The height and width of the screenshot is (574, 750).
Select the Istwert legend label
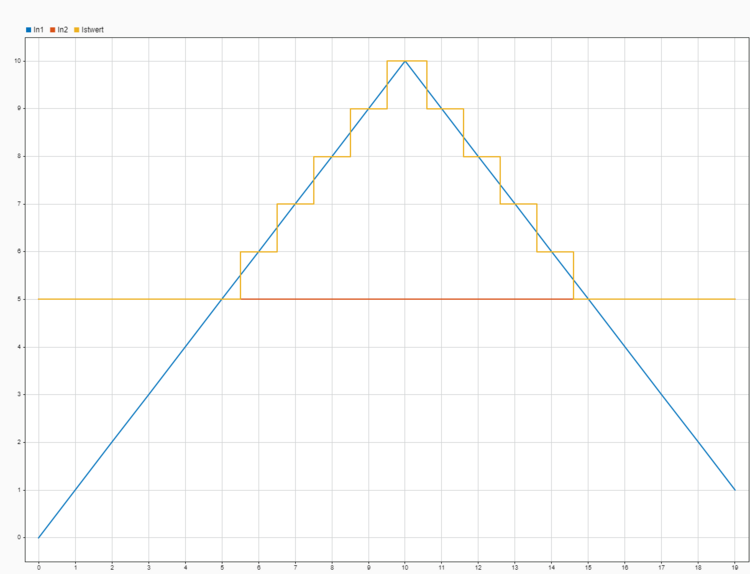92,30
